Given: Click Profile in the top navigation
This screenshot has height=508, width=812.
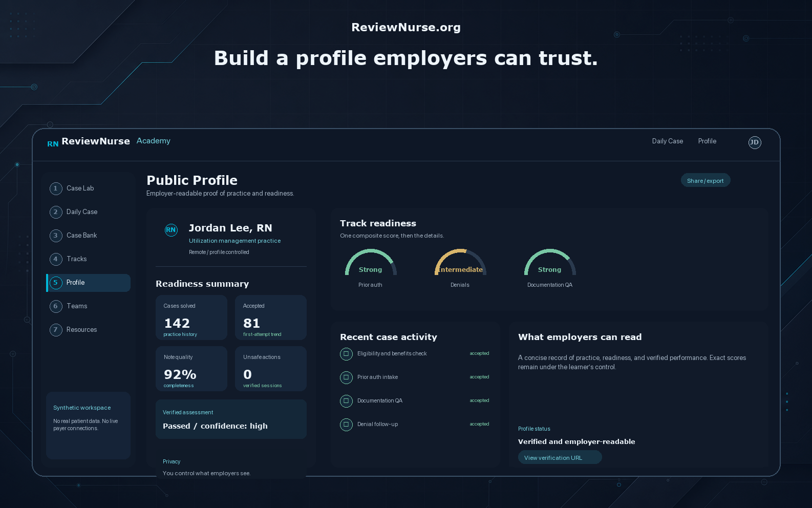Looking at the screenshot, I should tap(707, 141).
